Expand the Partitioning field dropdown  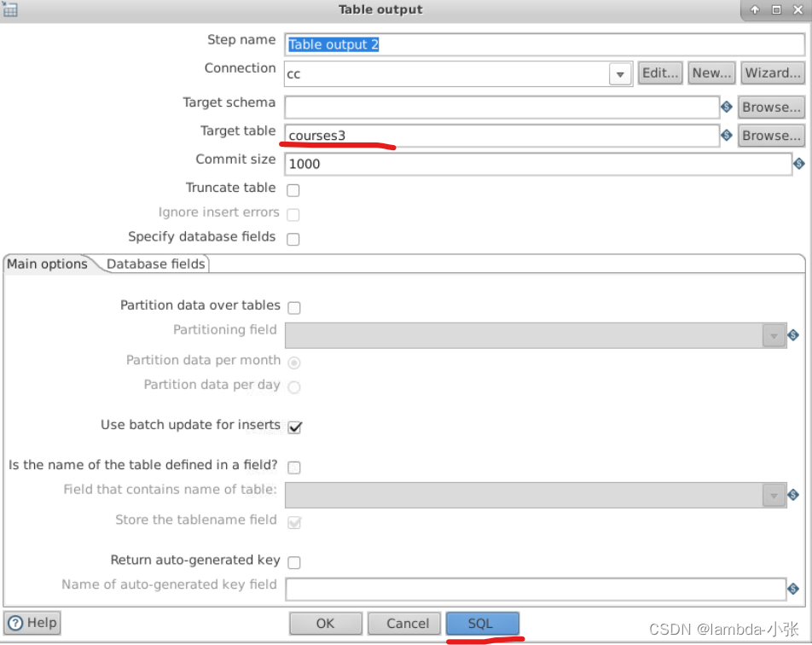[774, 335]
